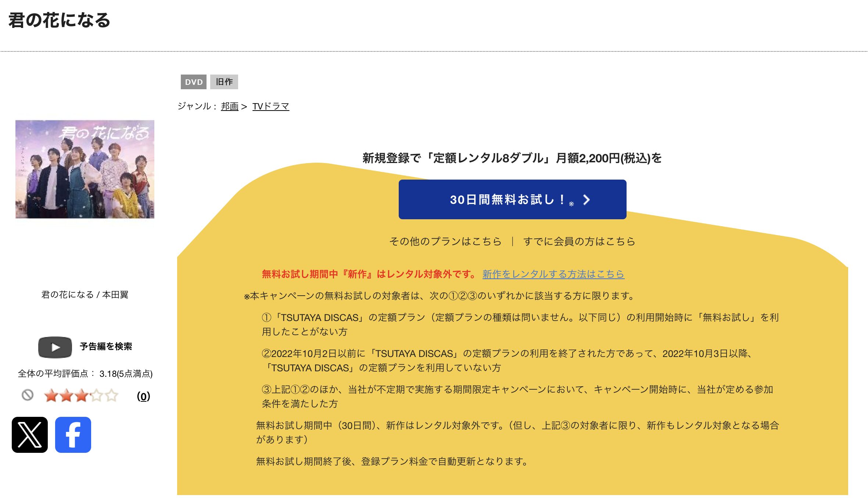This screenshot has height=498, width=868.
Task: Click the 君の花になる page title
Action: click(x=60, y=20)
